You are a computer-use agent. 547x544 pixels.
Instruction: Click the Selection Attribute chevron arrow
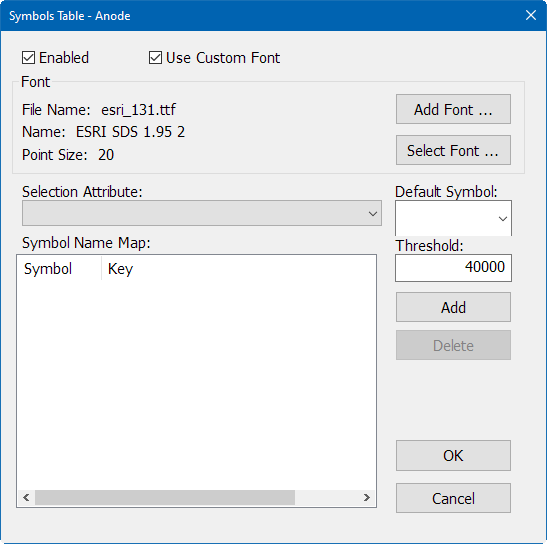coord(373,214)
